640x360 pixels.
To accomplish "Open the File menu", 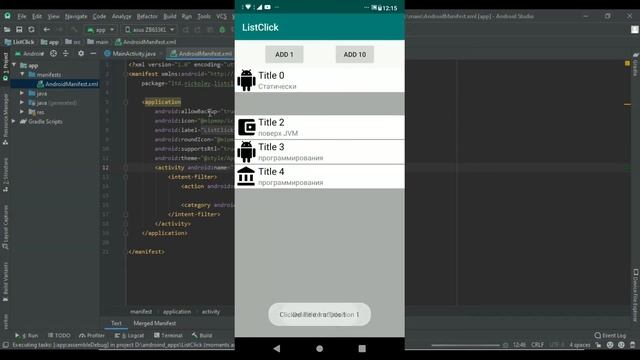I will (x=22, y=16).
